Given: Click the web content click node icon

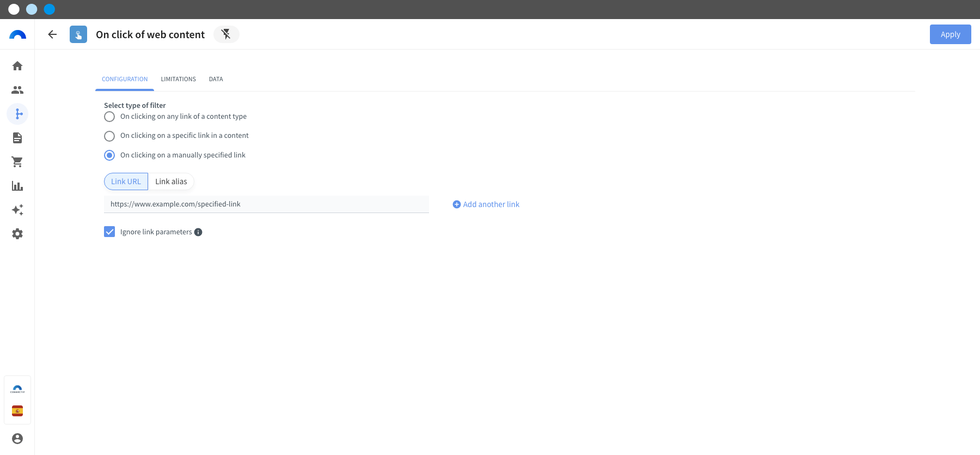Looking at the screenshot, I should coord(78,34).
